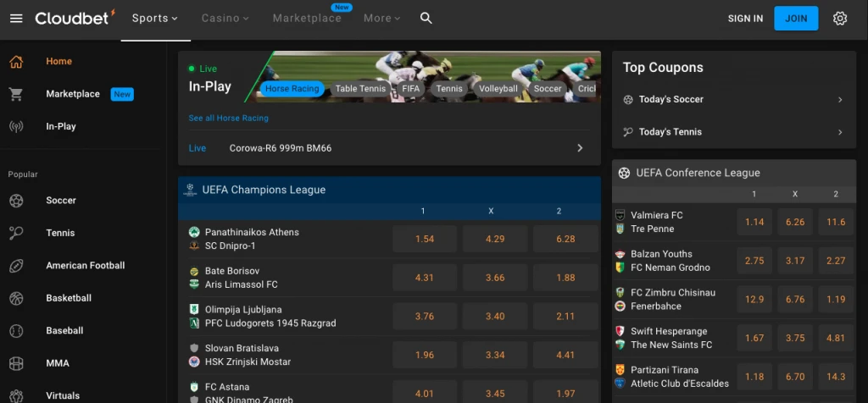
Task: Select the Volleyball In-Play tab
Action: [498, 88]
